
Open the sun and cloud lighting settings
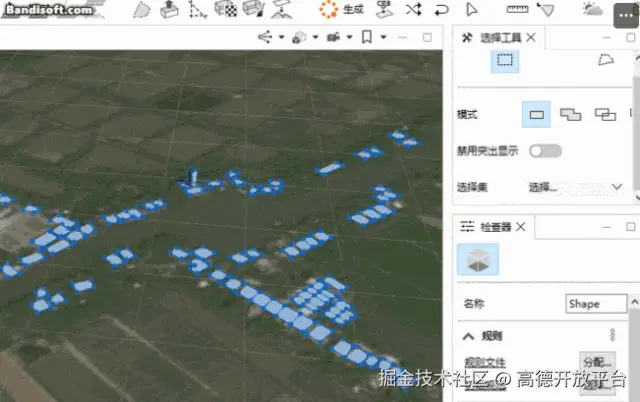click(x=592, y=9)
